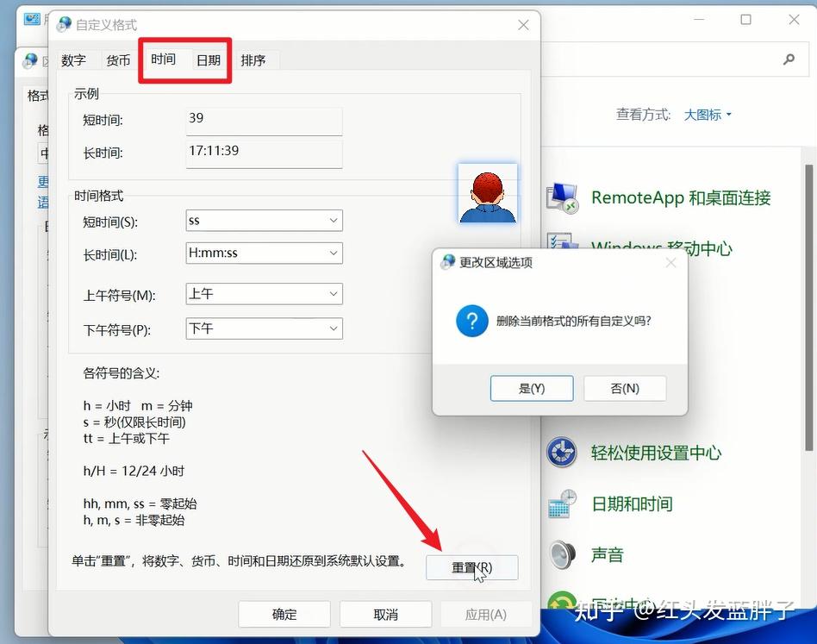This screenshot has width=817, height=644.
Task: Choose 是(Y) in the confirmation dialog
Action: tap(532, 388)
